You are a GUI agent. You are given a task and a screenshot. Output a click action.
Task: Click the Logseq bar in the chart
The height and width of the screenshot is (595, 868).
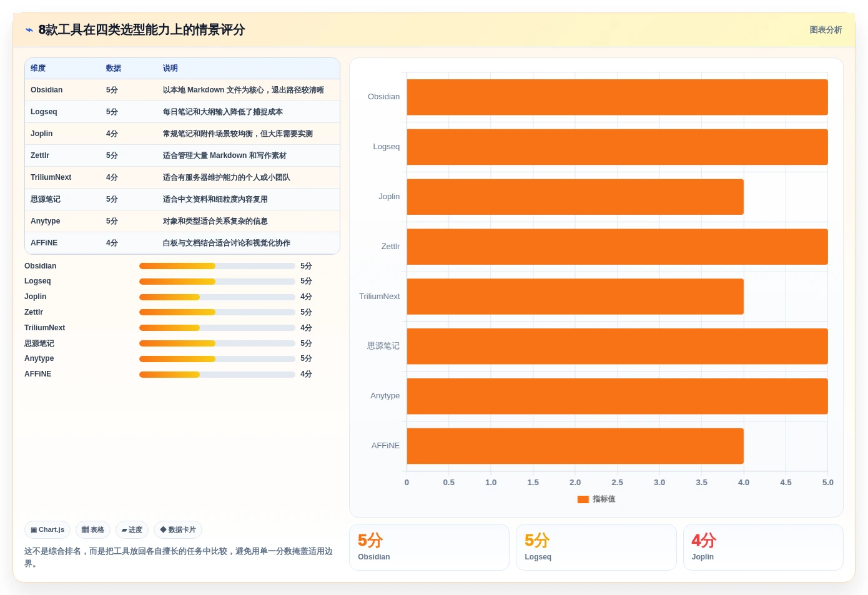coord(617,147)
